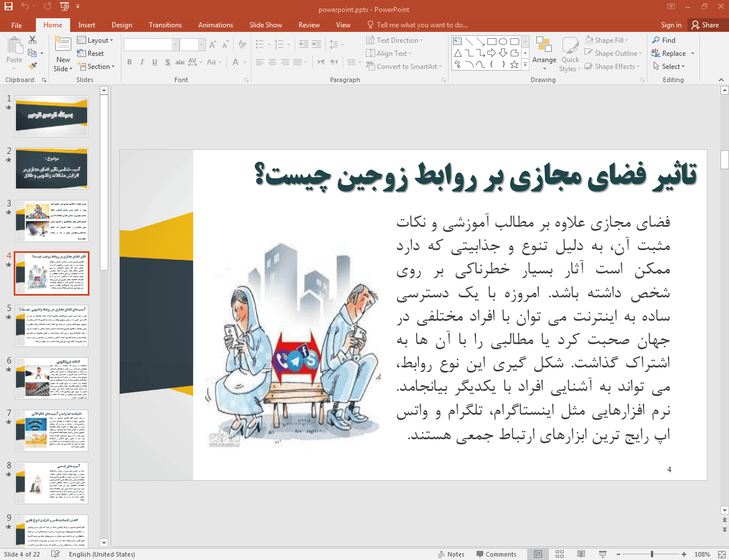This screenshot has width=729, height=560.
Task: Click the zoom slider handle
Action: (651, 554)
